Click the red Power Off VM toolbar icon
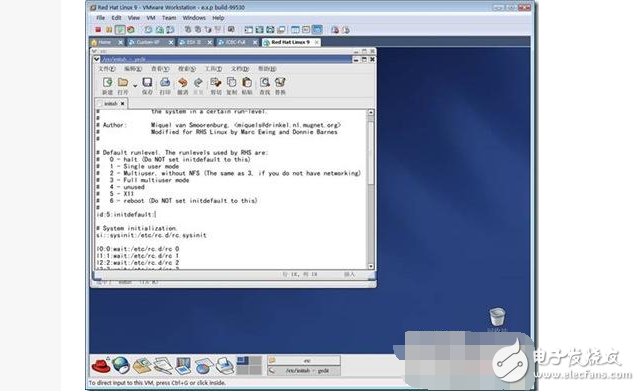 coord(98,30)
